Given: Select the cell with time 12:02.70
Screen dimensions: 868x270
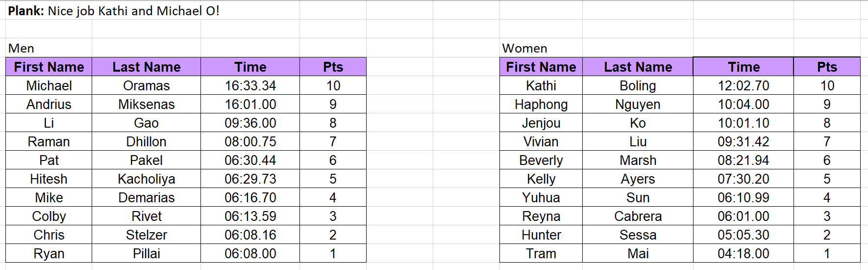Looking at the screenshot, I should pos(743,85).
